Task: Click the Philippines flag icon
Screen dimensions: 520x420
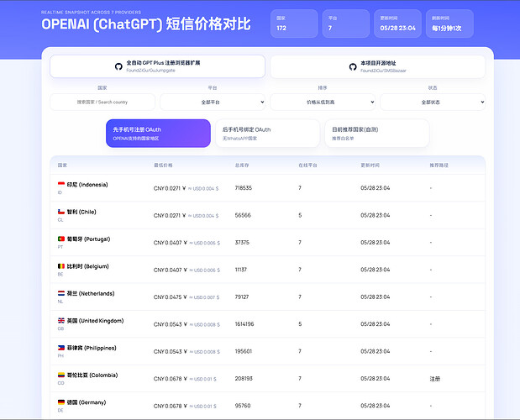Action: (61, 348)
